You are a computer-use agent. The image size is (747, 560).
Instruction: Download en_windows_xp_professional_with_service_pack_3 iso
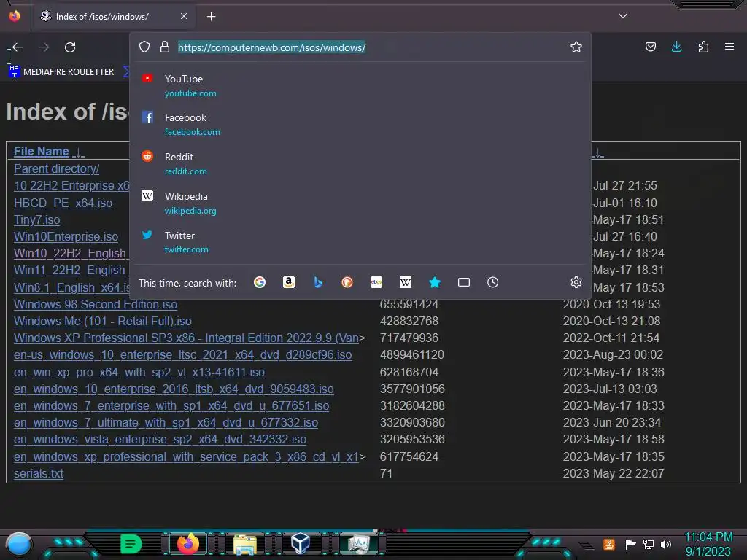186,456
